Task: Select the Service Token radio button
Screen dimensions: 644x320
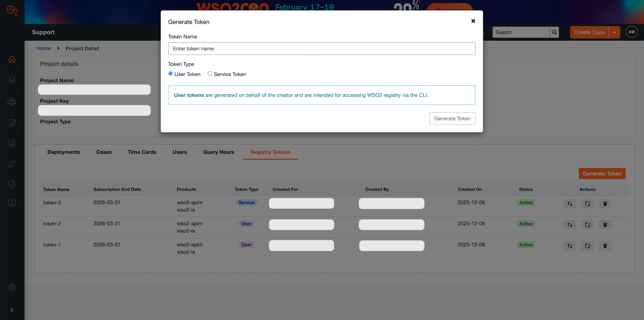Action: tap(210, 74)
